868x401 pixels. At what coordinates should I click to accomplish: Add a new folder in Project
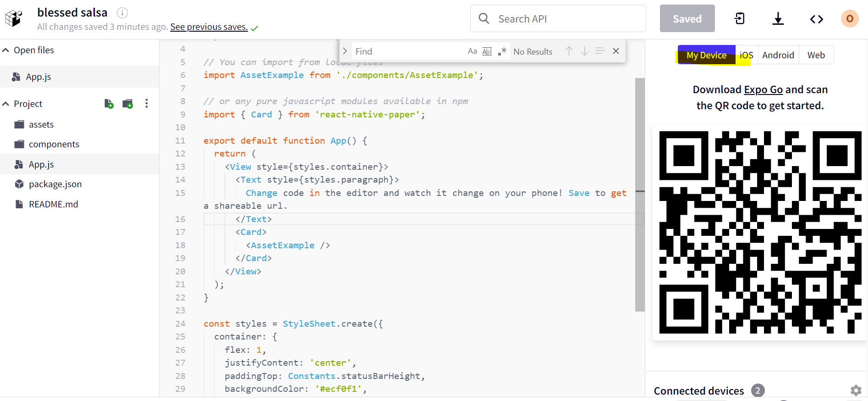pos(128,104)
